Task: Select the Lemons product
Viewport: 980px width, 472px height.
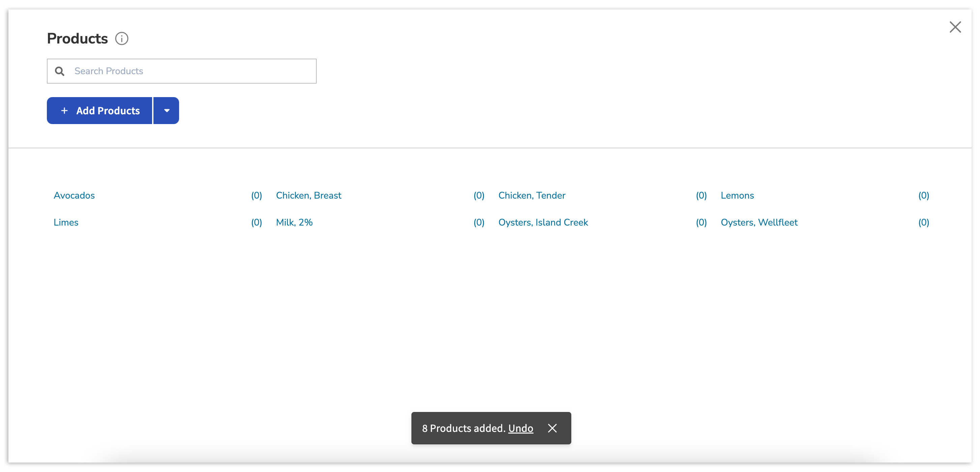Action: tap(737, 196)
